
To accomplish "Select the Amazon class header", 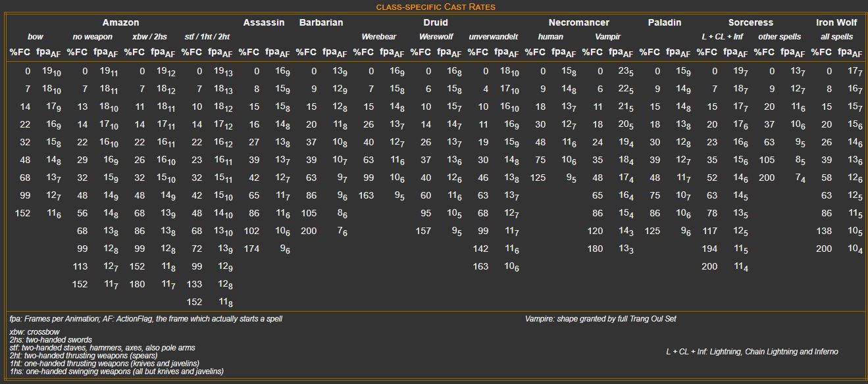I will click(x=120, y=22).
